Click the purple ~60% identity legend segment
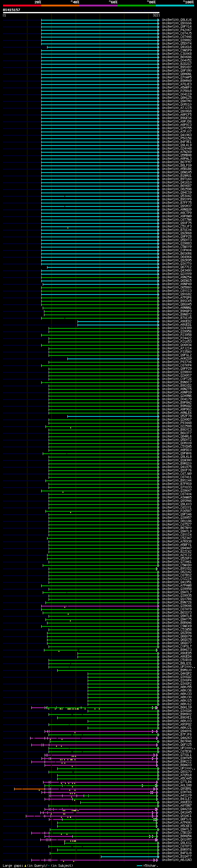197x868 pixels. point(98,6)
